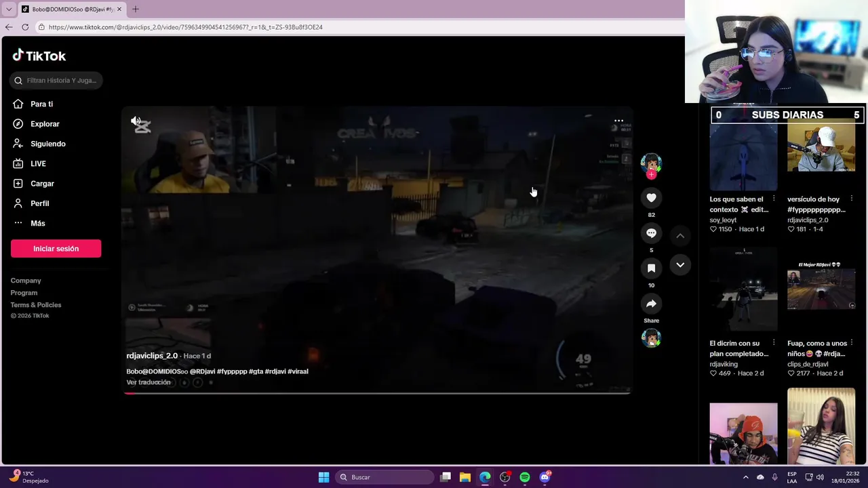Click the #viraal hashtag in the caption
The height and width of the screenshot is (488, 868).
tap(298, 371)
